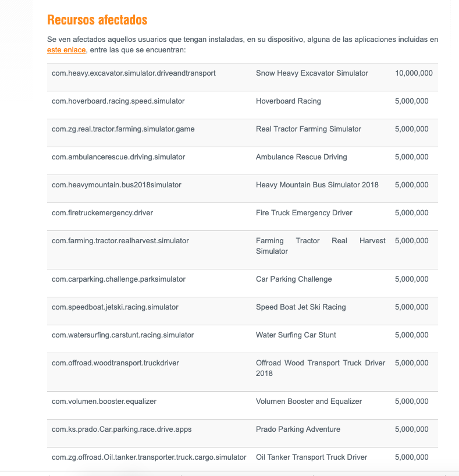
Task: Select the com.heavy.excavator.simulator.driveandtransport package cell
Action: [134, 73]
